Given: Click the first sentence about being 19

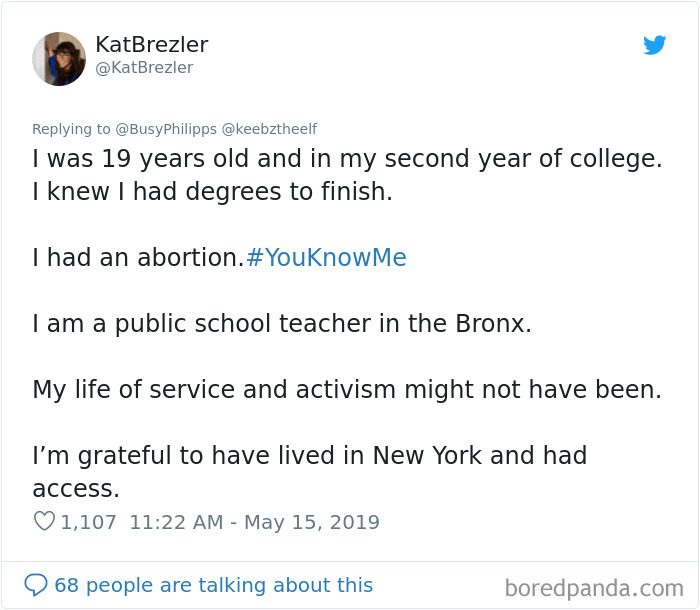Looking at the screenshot, I should (347, 159).
